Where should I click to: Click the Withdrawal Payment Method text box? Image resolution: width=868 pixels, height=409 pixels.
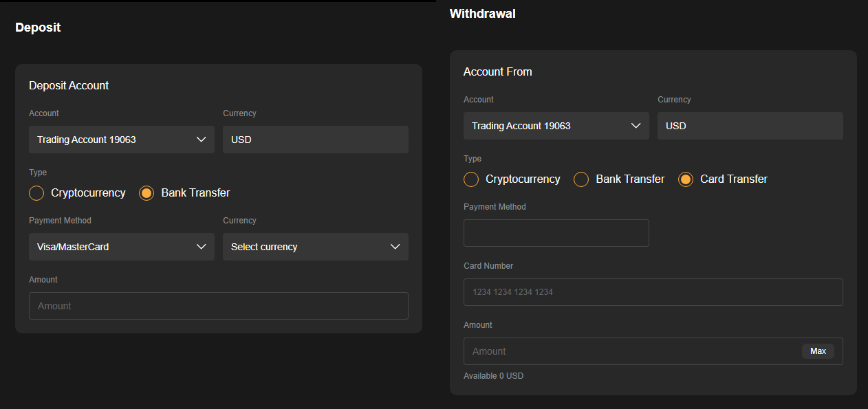(x=556, y=233)
